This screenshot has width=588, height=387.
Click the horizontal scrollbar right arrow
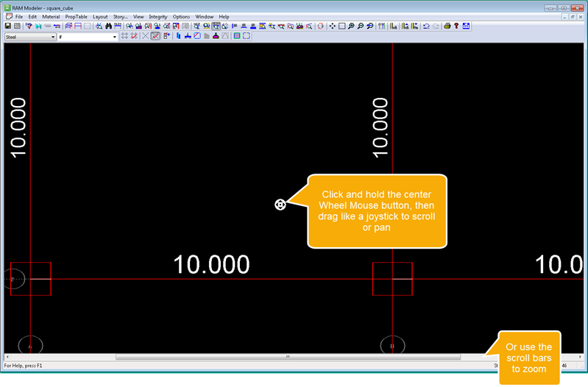point(580,357)
